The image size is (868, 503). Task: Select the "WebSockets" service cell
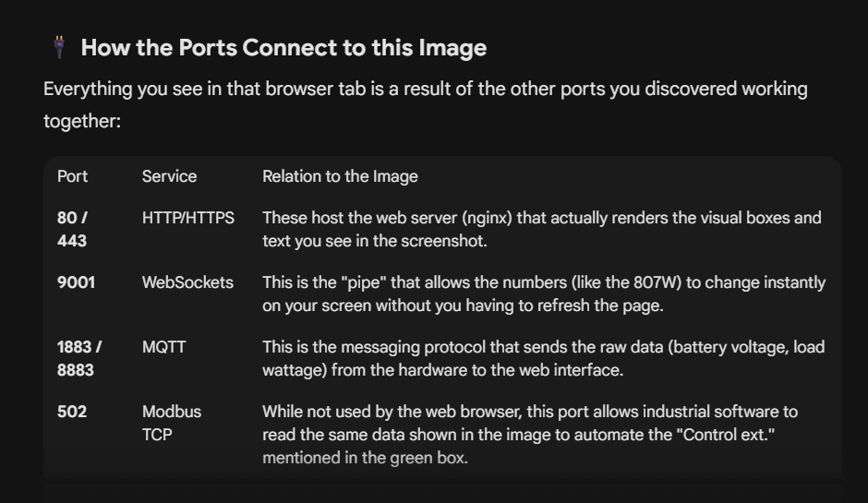(x=187, y=282)
